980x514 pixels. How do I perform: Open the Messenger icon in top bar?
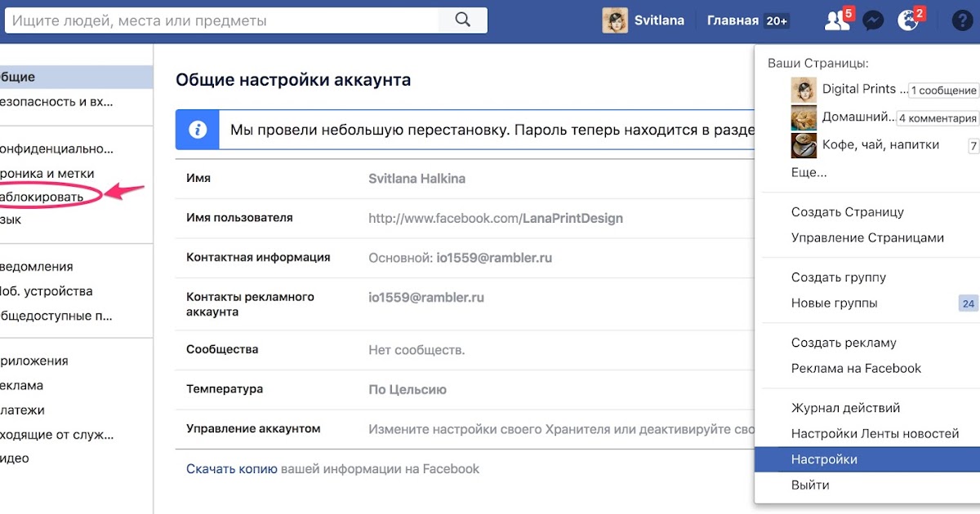(x=873, y=21)
